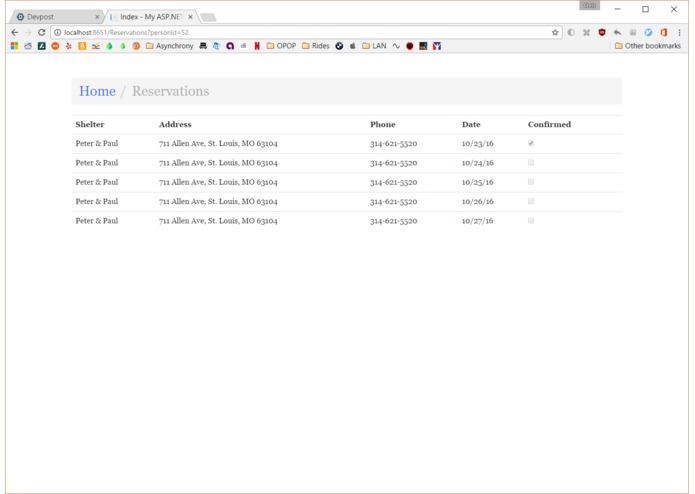Viewport: 695px width, 494px height.
Task: Click the gray four-petal extension icon
Action: click(x=586, y=32)
